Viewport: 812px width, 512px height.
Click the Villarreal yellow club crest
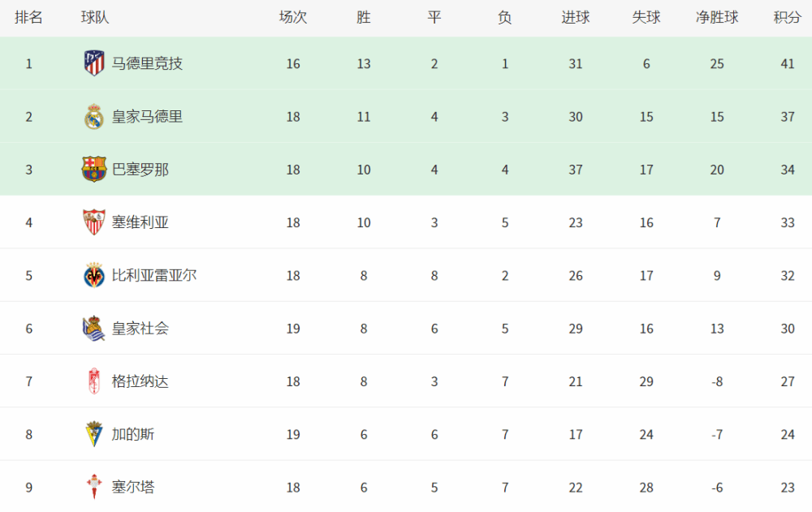(x=94, y=275)
